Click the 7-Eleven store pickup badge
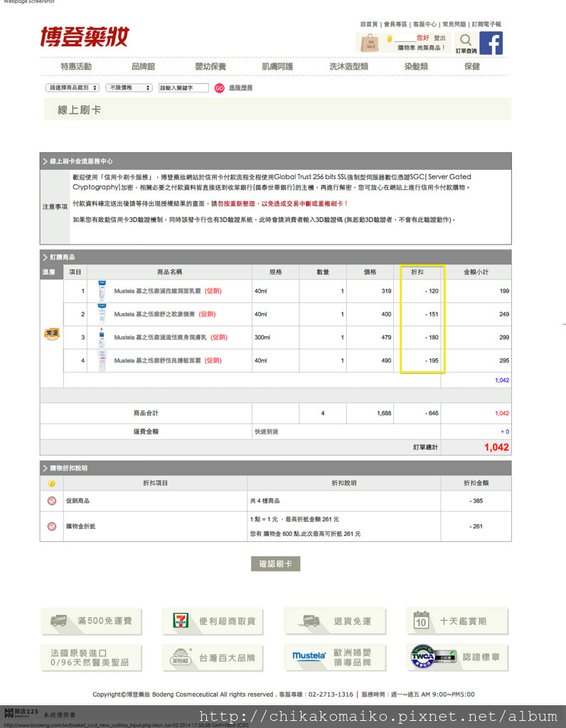Viewport: 566px width, 728px height. pyautogui.click(x=213, y=621)
